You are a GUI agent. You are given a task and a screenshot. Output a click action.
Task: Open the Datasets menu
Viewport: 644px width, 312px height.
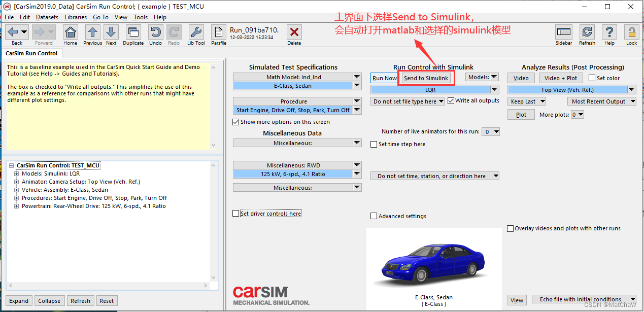[x=47, y=17]
